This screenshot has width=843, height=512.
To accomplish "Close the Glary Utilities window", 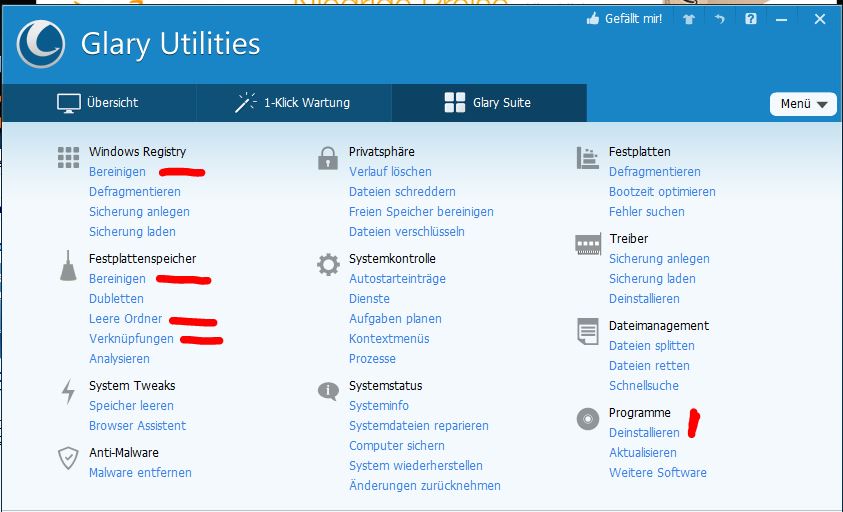I will [x=820, y=19].
